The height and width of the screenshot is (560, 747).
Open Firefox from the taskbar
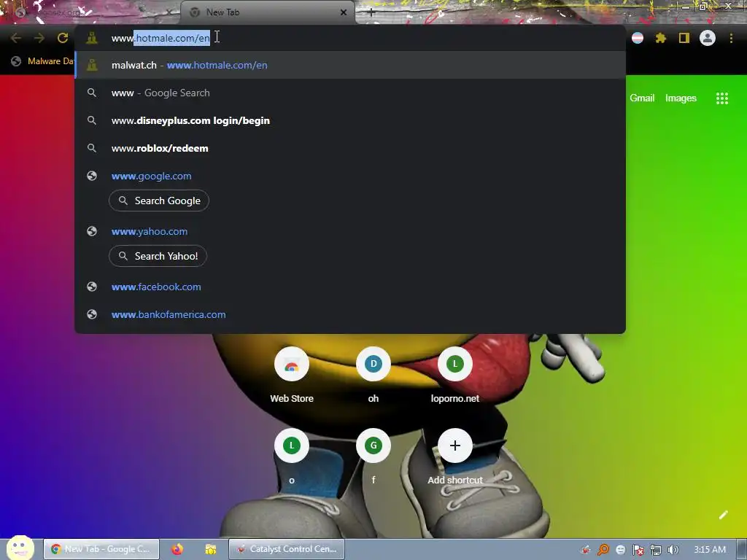177,549
